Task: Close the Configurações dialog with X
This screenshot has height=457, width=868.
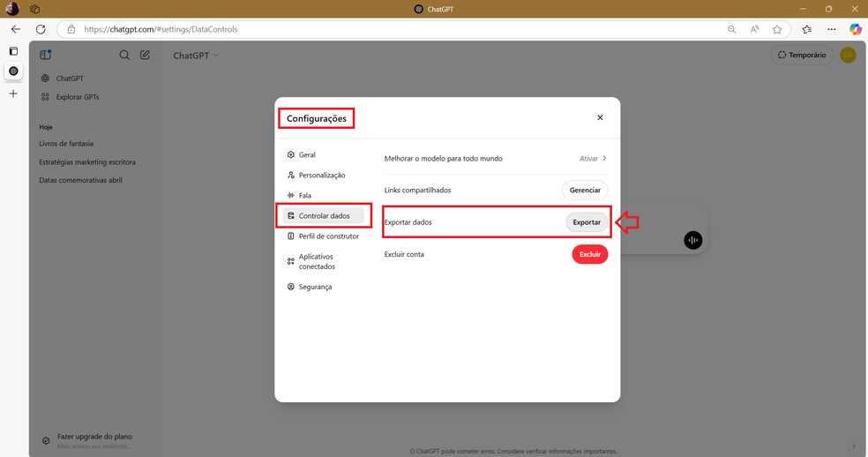Action: 600,117
